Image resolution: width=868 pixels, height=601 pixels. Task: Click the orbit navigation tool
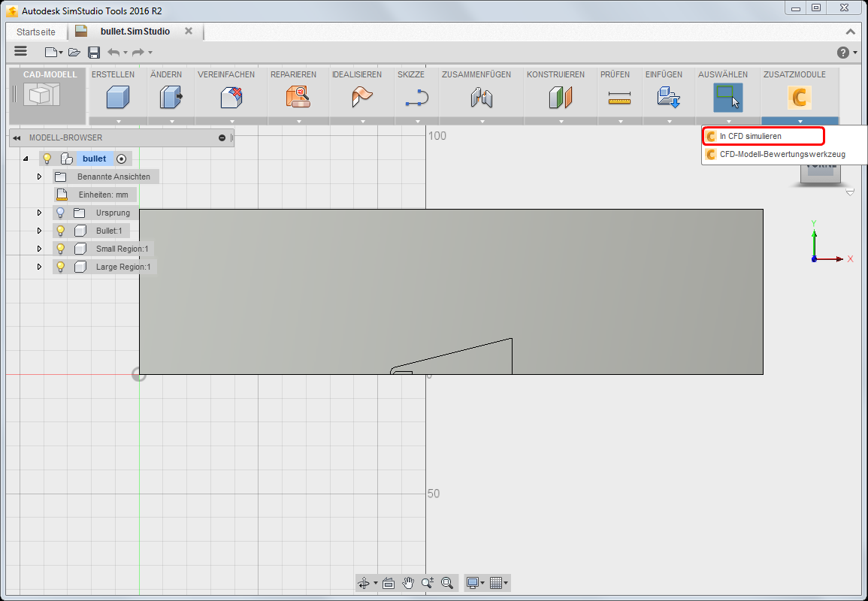(x=364, y=583)
